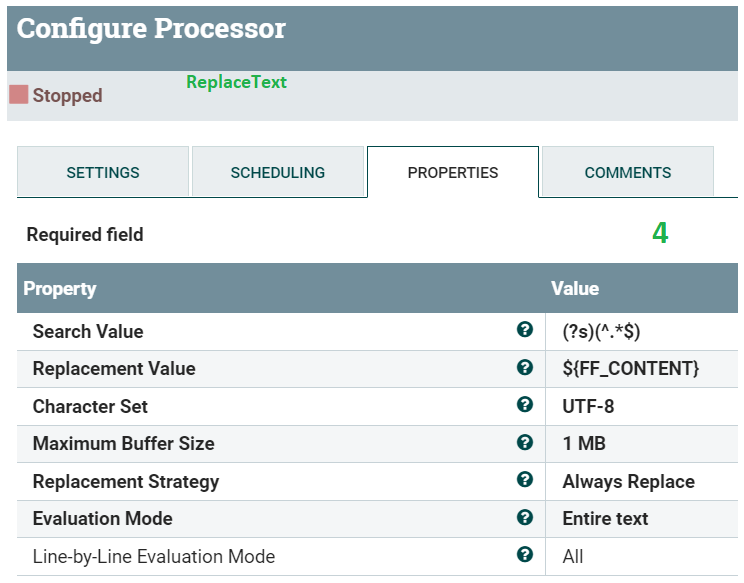Change the Maximum Buffer Size 1 MB value
This screenshot has width=744, height=583.
tap(584, 443)
